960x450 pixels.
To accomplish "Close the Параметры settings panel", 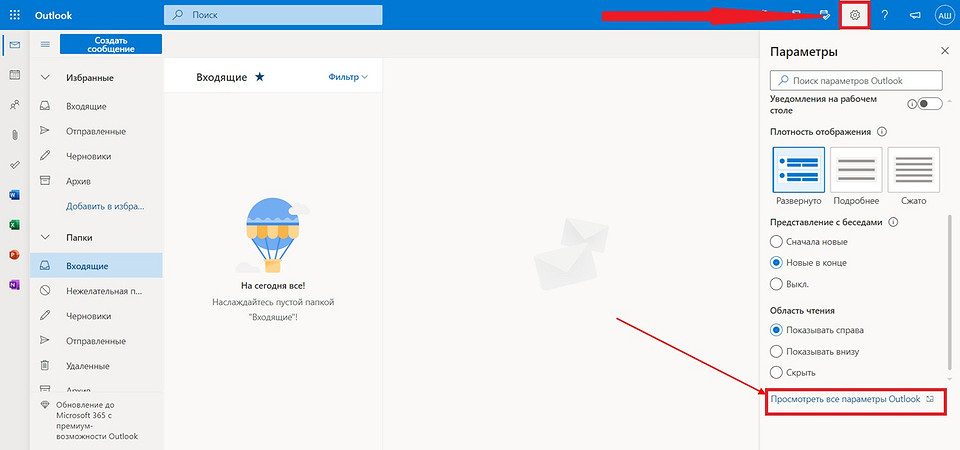I will point(945,51).
